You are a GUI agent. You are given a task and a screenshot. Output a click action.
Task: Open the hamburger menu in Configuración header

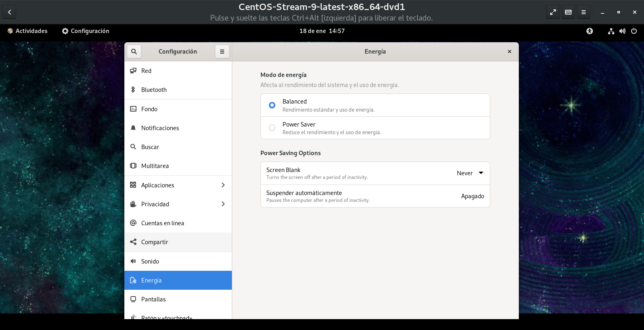pos(222,52)
